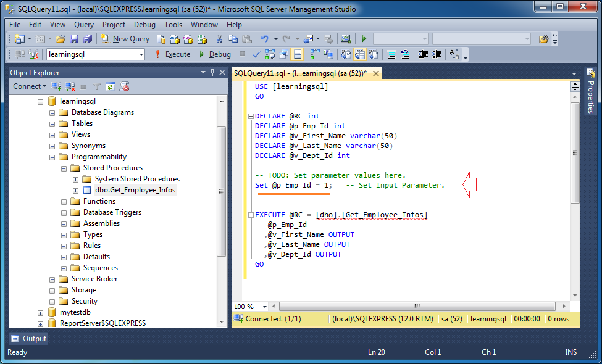
Task: Click the Increase Indent icon
Action: pos(437,54)
